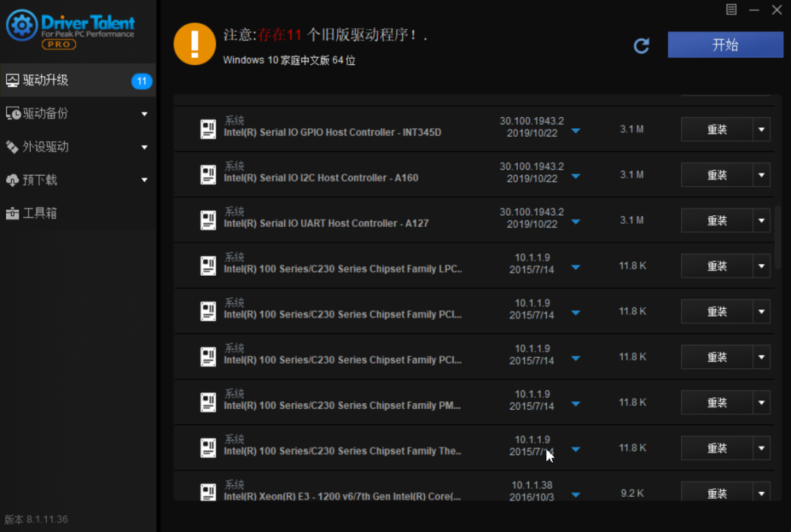Screen dimensions: 791x532
Task: Click the 驱动升级 monitor icon
Action: 12,80
